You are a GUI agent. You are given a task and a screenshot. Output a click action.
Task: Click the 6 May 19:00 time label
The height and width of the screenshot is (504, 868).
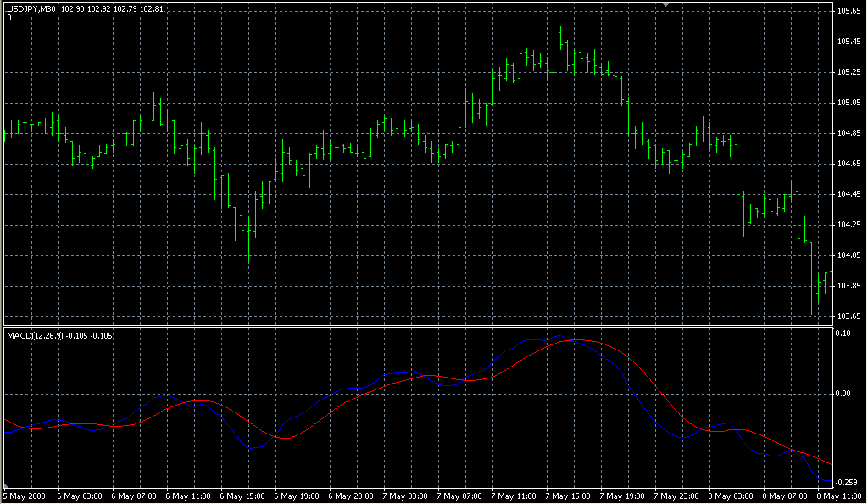pos(297,496)
